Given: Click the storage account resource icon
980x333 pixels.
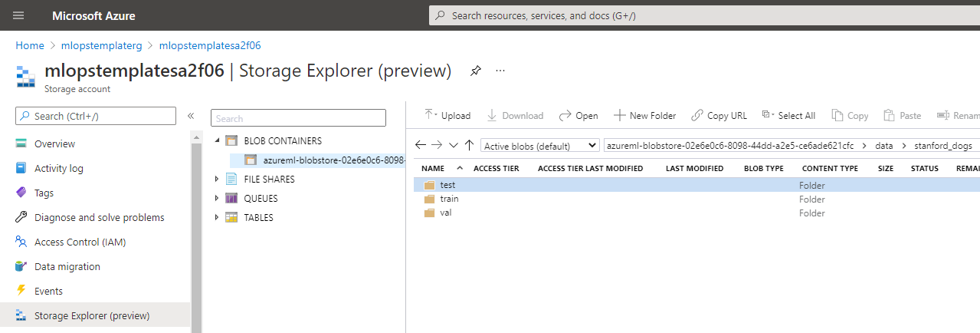Looking at the screenshot, I should [26, 77].
